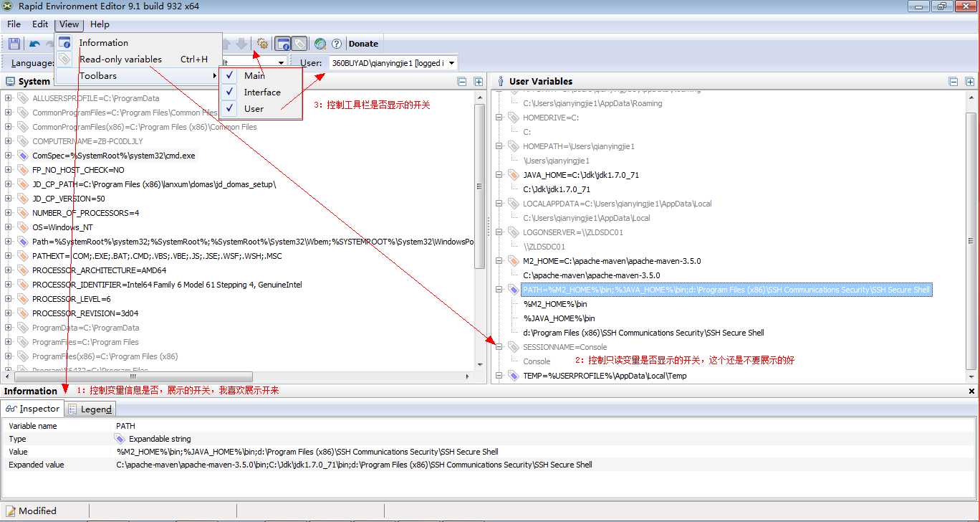Viewport: 980px width, 522px height.
Task: Close the Information panel
Action: 971,391
